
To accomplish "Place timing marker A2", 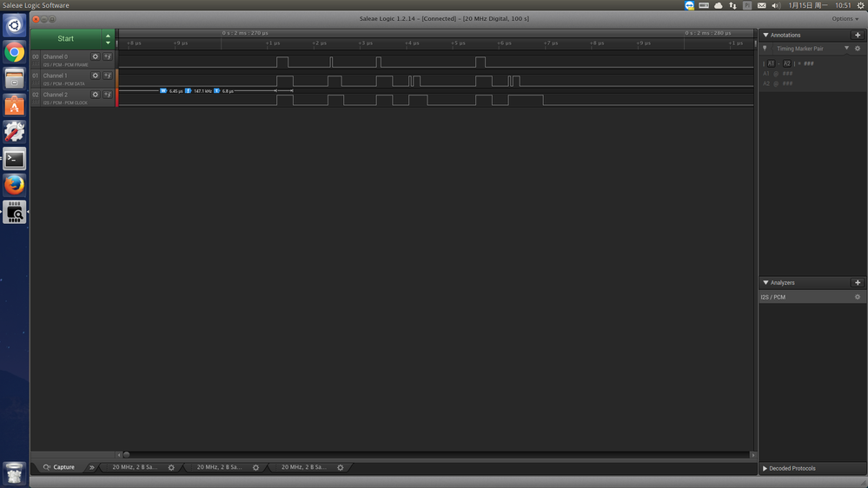I will (x=786, y=63).
